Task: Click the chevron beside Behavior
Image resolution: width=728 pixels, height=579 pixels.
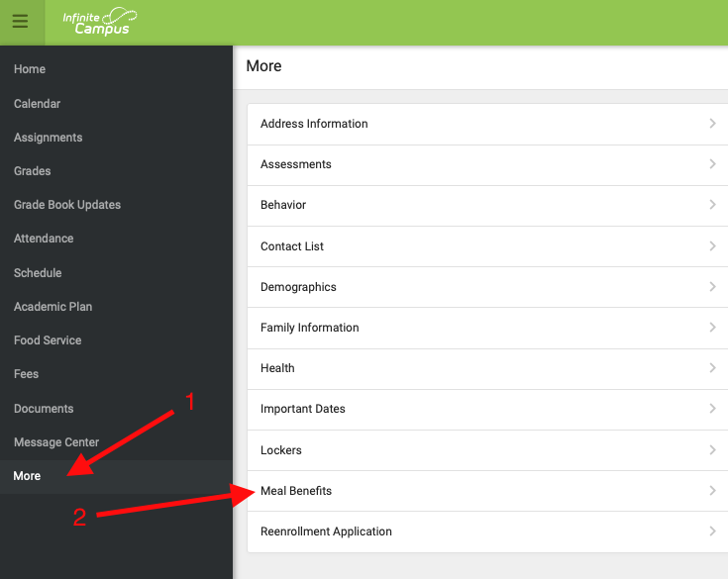Action: pos(712,205)
